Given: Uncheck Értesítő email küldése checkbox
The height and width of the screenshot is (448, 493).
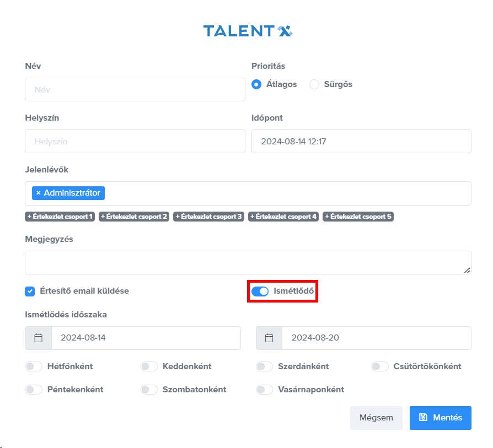Looking at the screenshot, I should pos(30,291).
